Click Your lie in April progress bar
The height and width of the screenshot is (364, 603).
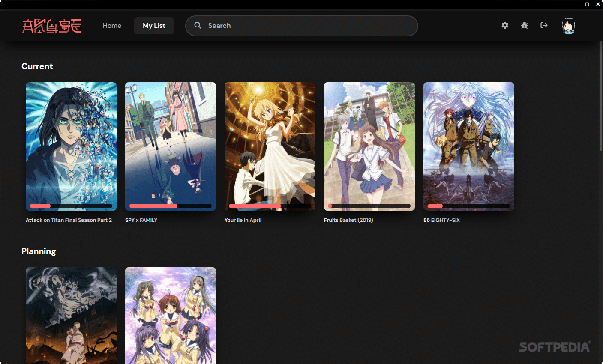tap(270, 206)
